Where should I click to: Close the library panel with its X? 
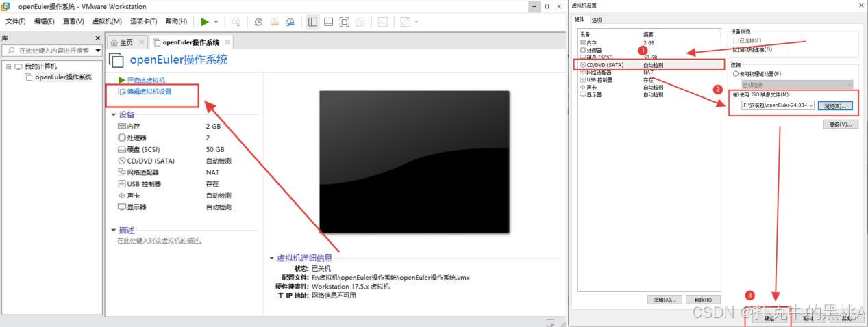coord(97,38)
